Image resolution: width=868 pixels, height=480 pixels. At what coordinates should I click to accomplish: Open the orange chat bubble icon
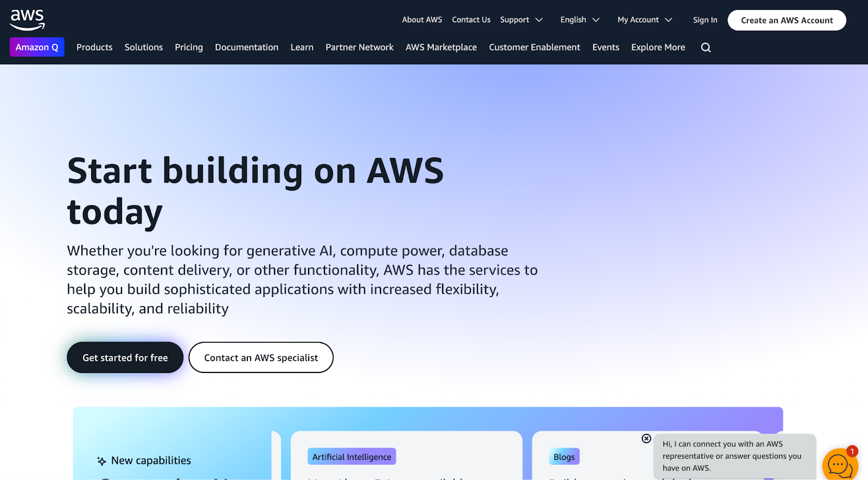pos(840,465)
